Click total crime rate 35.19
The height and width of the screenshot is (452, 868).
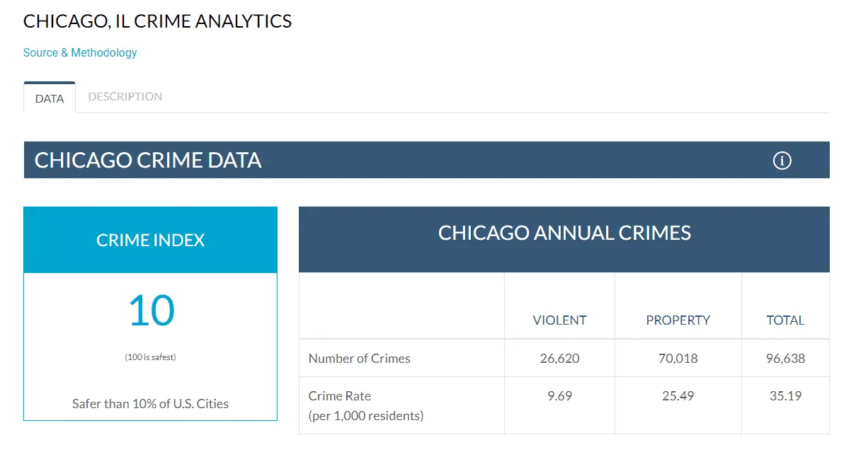point(785,396)
